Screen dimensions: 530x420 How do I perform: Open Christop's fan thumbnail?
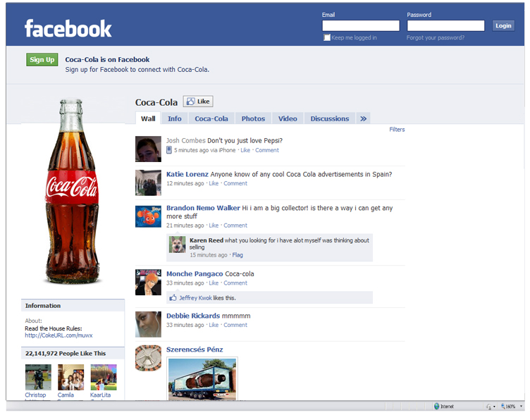[38, 377]
